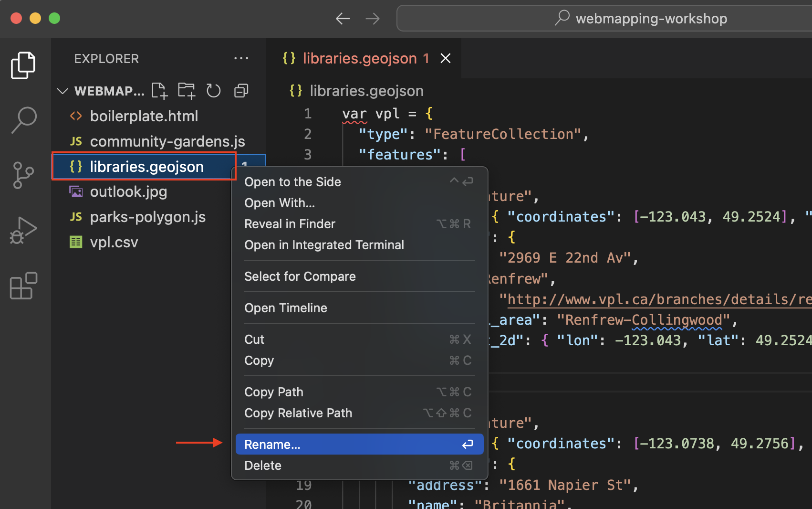Click the "FeatureCollection" text on line 2
This screenshot has width=812, height=509.
click(503, 134)
